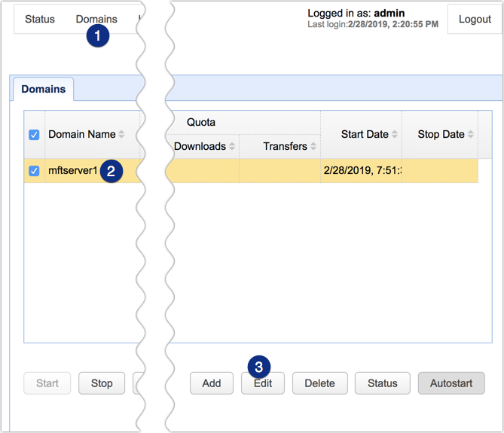The height and width of the screenshot is (433, 504).
Task: Edit the selected domain
Action: tap(263, 383)
